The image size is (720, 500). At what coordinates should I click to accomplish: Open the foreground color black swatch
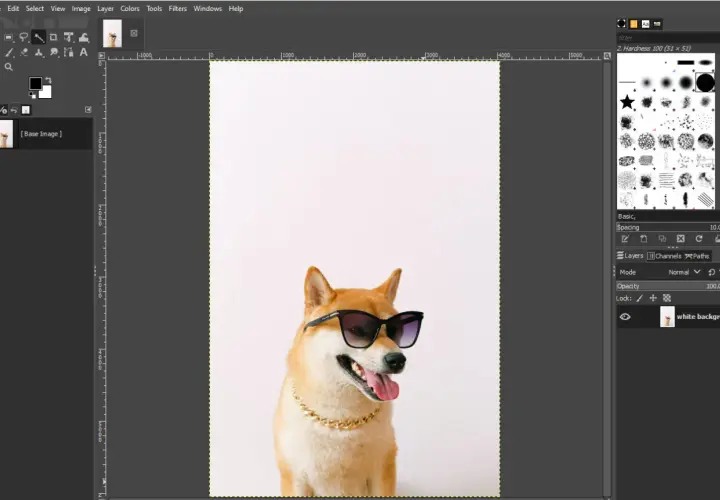click(35, 83)
